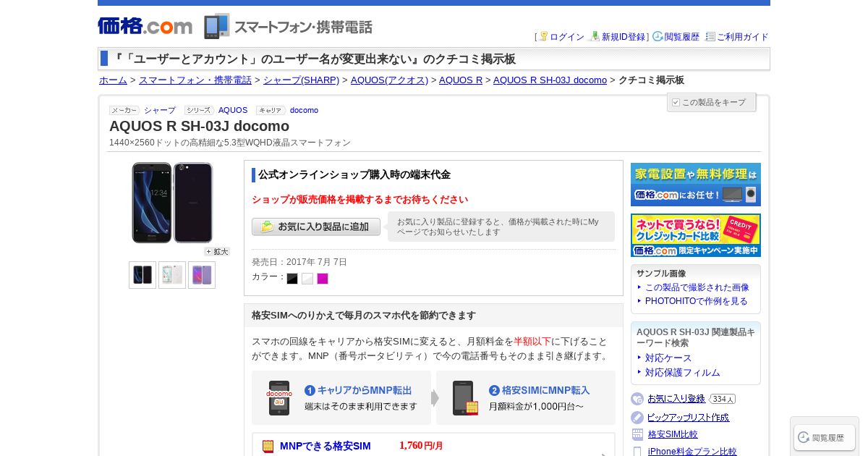Image resolution: width=868 pixels, height=456 pixels.
Task: Click the SIM card icon beside MNPできる格安SIM
Action: pyautogui.click(x=268, y=447)
